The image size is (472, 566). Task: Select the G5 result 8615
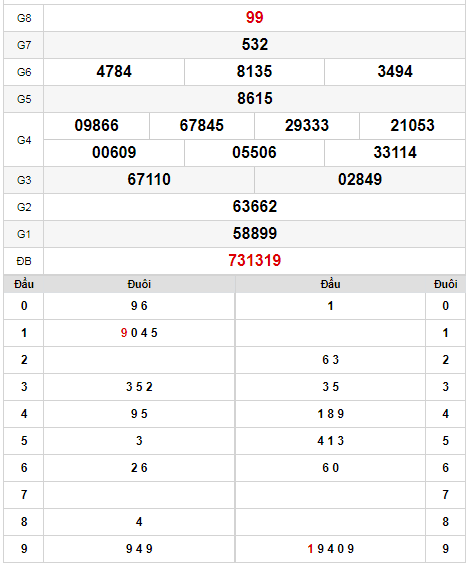pos(254,99)
